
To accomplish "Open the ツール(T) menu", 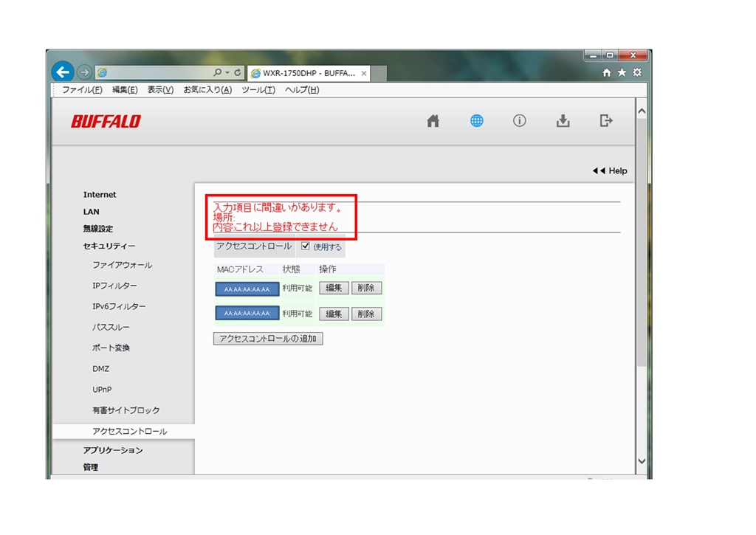I will point(258,89).
